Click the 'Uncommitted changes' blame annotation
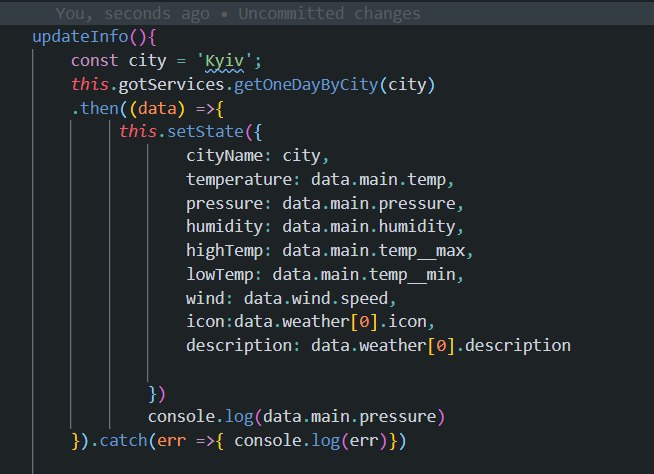Viewport: 654px width, 474px height. point(330,13)
